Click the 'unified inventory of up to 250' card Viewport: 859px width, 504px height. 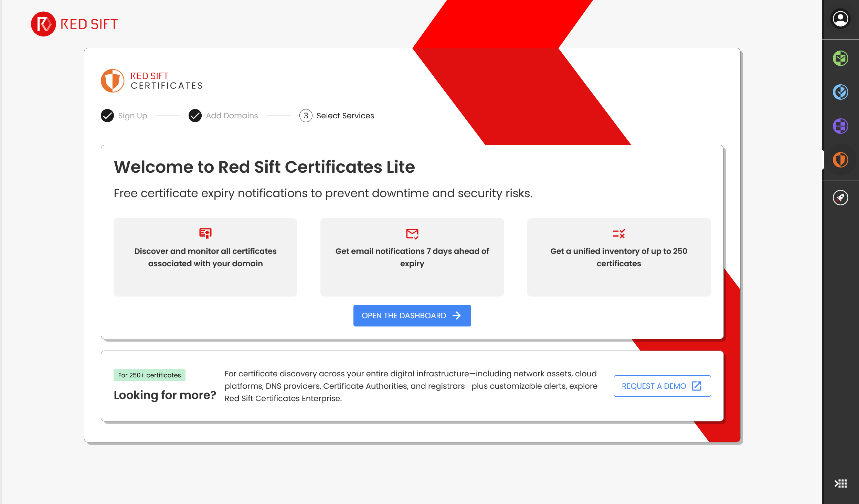coord(619,257)
